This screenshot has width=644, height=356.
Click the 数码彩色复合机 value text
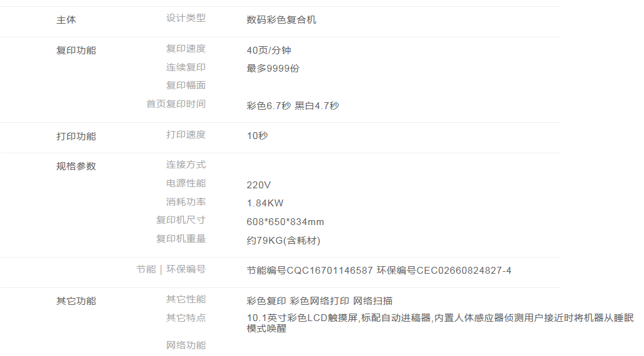pos(281,20)
